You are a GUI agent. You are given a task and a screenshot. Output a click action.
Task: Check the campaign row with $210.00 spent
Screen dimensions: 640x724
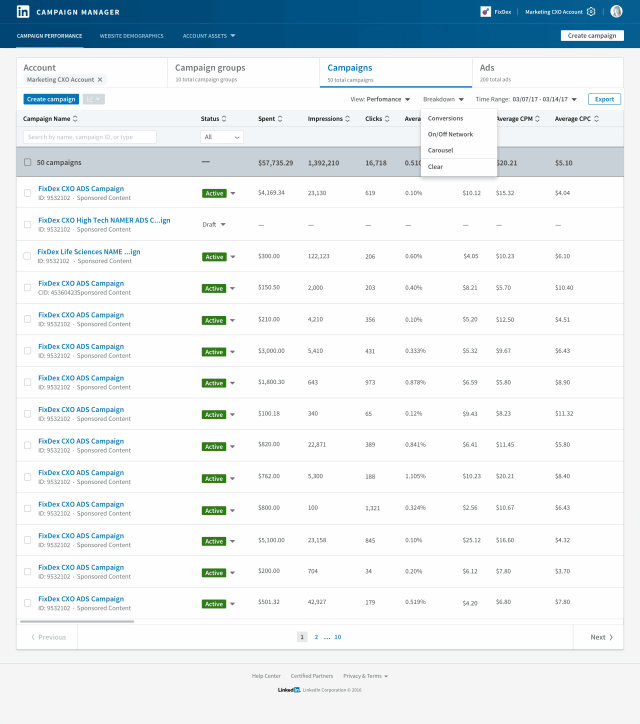click(28, 319)
